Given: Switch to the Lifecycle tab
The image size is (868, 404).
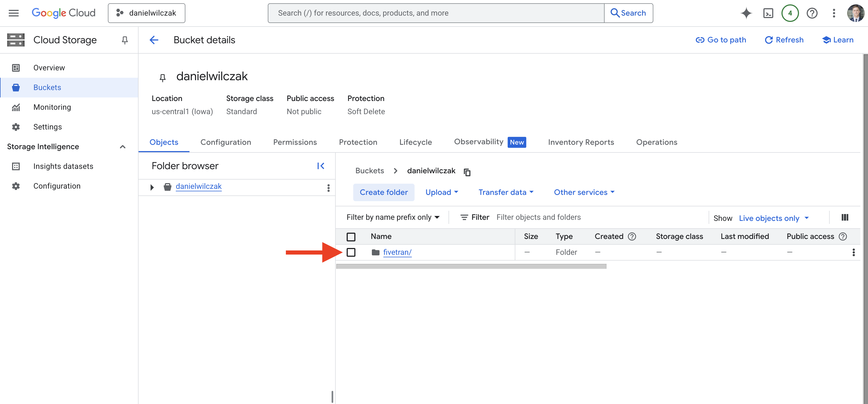Looking at the screenshot, I should point(415,142).
